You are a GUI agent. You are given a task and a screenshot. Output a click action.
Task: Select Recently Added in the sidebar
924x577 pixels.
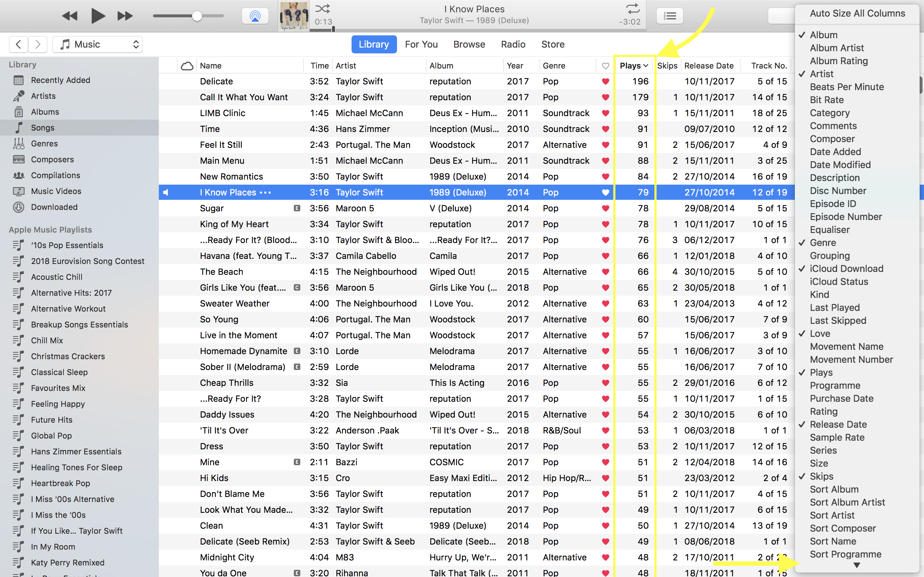pos(60,80)
